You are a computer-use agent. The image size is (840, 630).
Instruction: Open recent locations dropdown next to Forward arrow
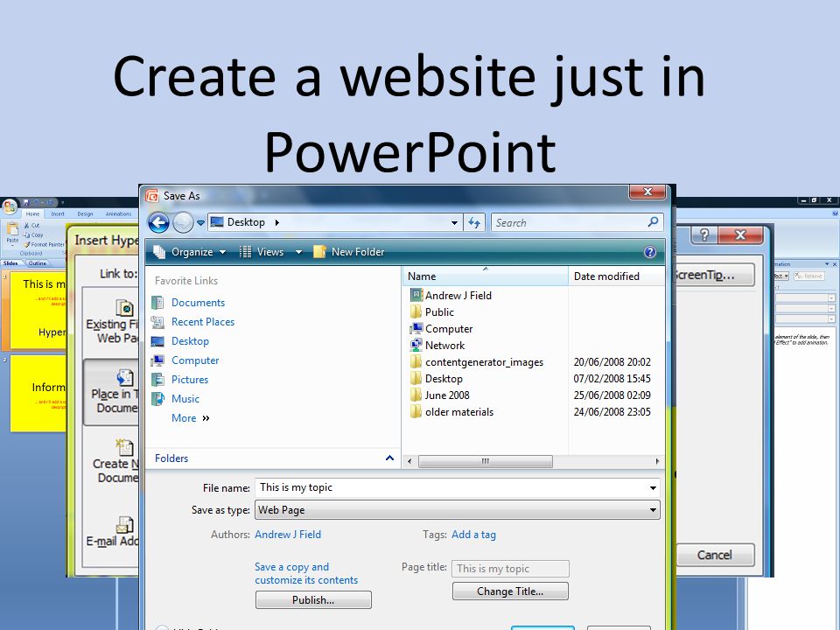200,222
